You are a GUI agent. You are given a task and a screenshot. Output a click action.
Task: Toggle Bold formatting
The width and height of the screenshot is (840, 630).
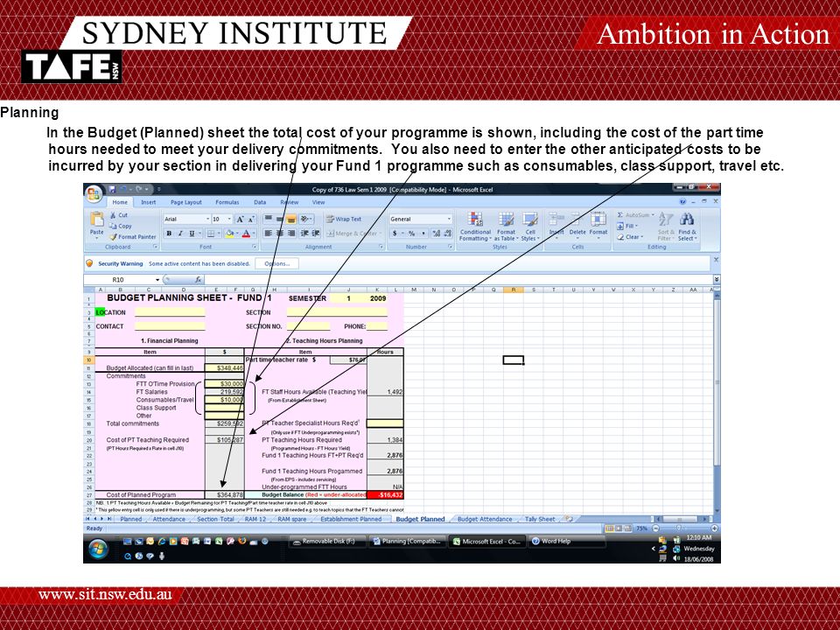click(169, 234)
